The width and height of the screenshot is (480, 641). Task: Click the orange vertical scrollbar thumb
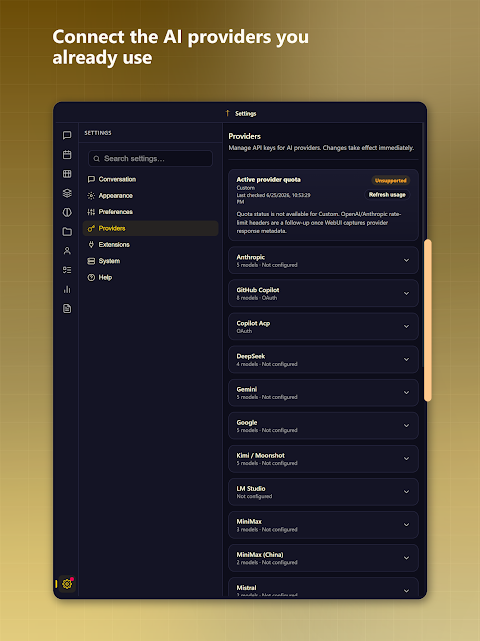428,320
